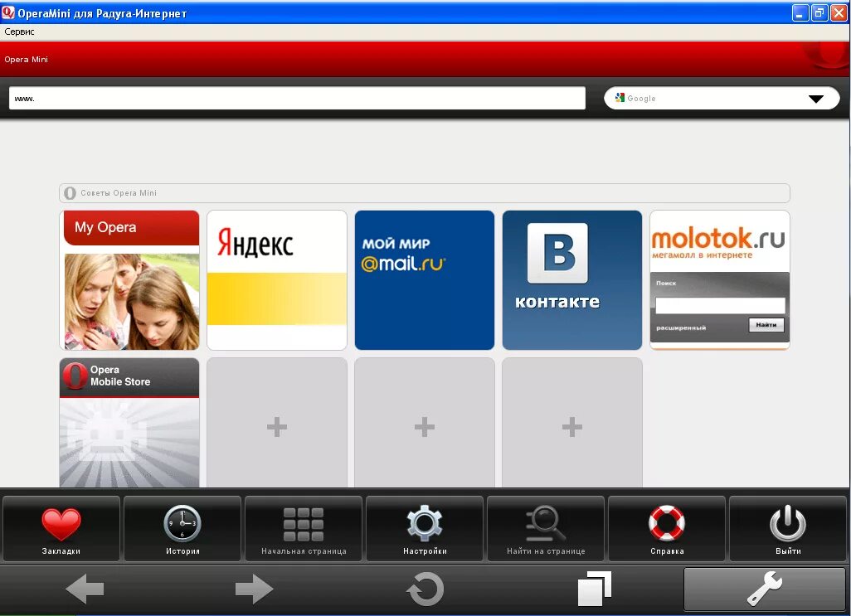Add a speed dial in the middle empty plus tile
Image resolution: width=851 pixels, height=616 pixels.
(x=425, y=423)
